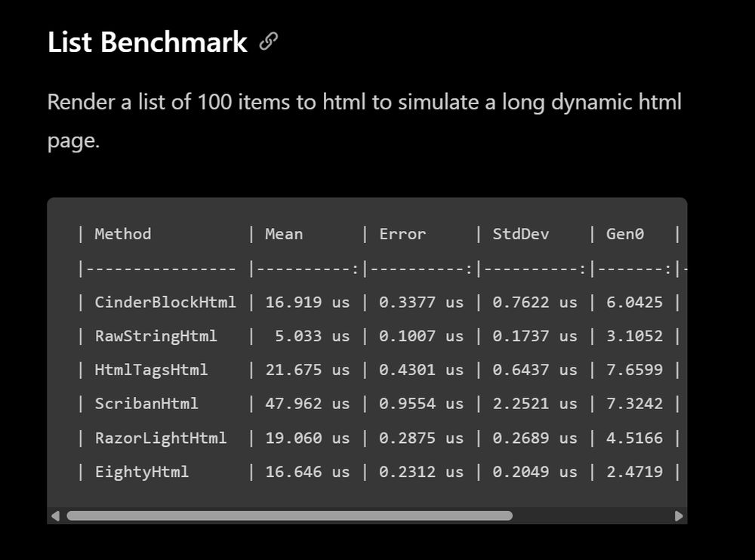Image resolution: width=755 pixels, height=560 pixels.
Task: Click the StdDev value 0.1737 us
Action: coord(535,336)
